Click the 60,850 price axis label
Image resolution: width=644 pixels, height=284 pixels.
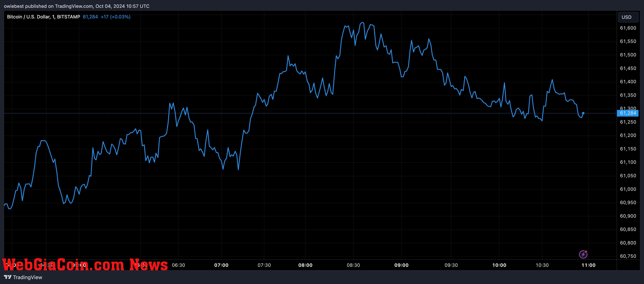click(x=628, y=230)
